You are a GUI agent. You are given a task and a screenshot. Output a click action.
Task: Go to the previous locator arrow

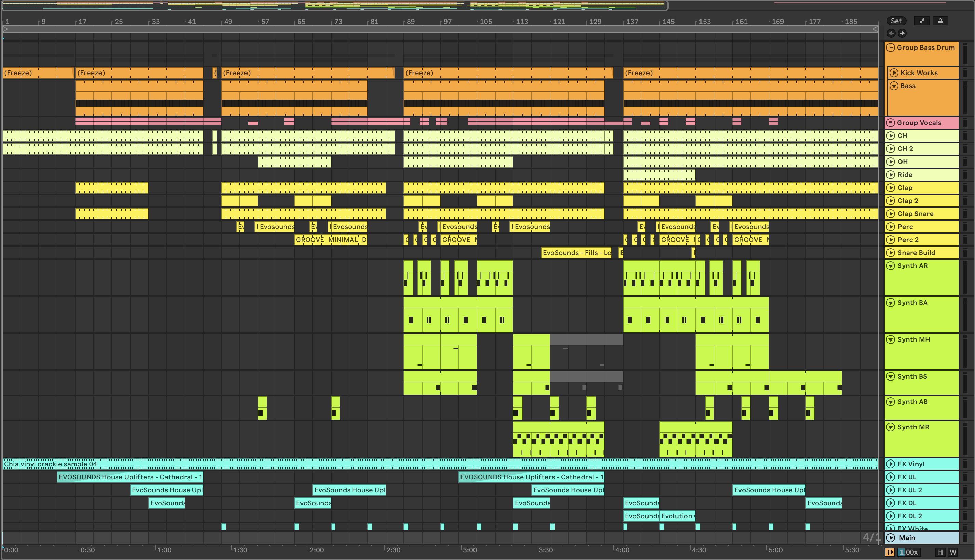pos(891,33)
